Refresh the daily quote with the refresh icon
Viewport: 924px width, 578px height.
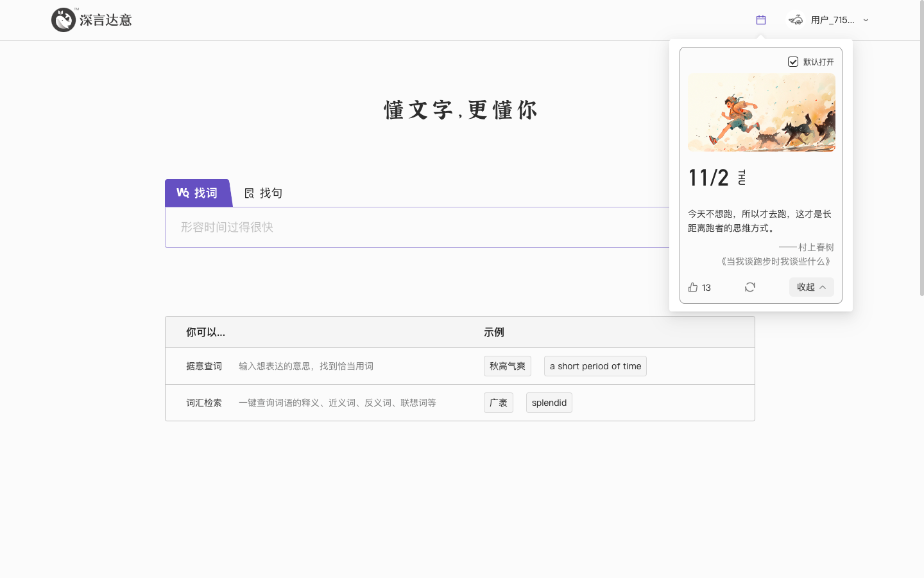click(x=749, y=287)
